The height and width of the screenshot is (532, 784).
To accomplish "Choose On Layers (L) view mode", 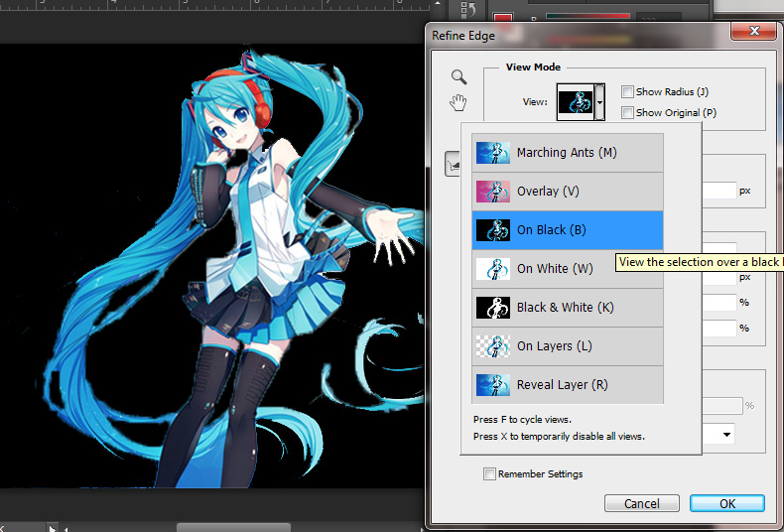I will point(568,346).
